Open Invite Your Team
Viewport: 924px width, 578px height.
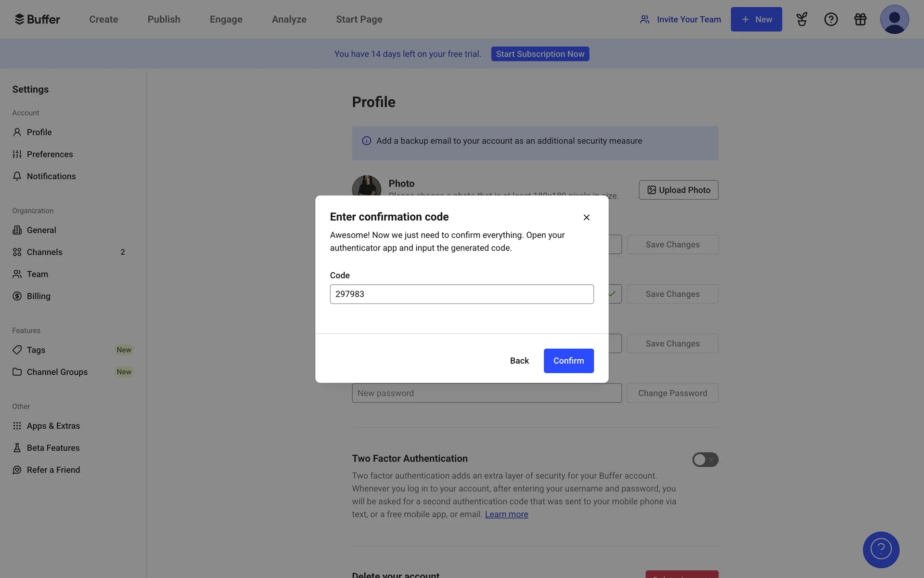(680, 19)
